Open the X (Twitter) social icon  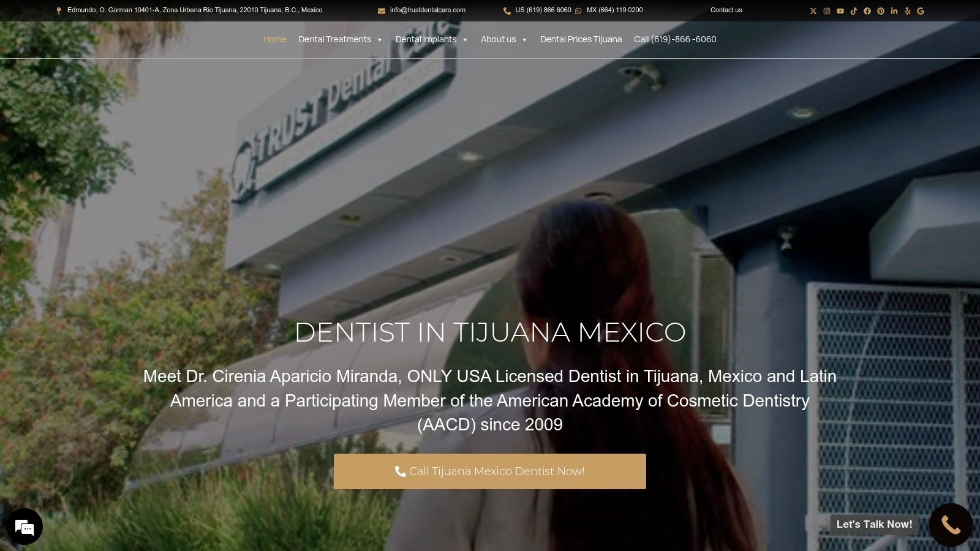813,10
